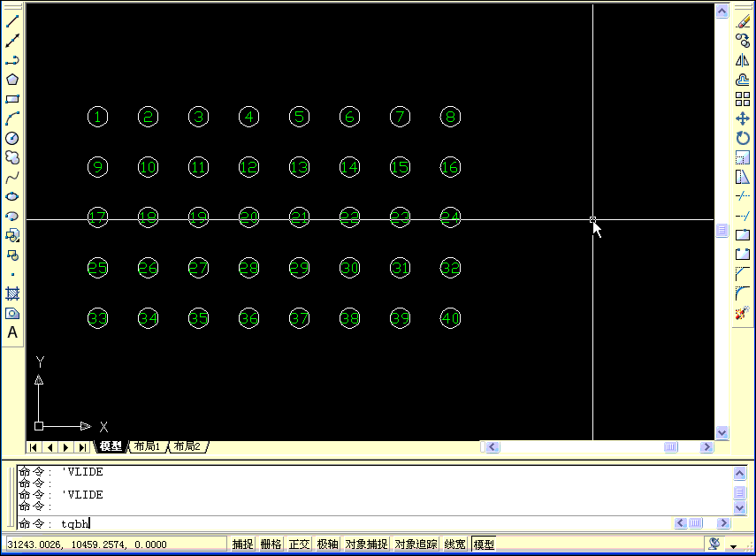Select the Line draw tool
Screen dimensions: 756x556
point(12,21)
